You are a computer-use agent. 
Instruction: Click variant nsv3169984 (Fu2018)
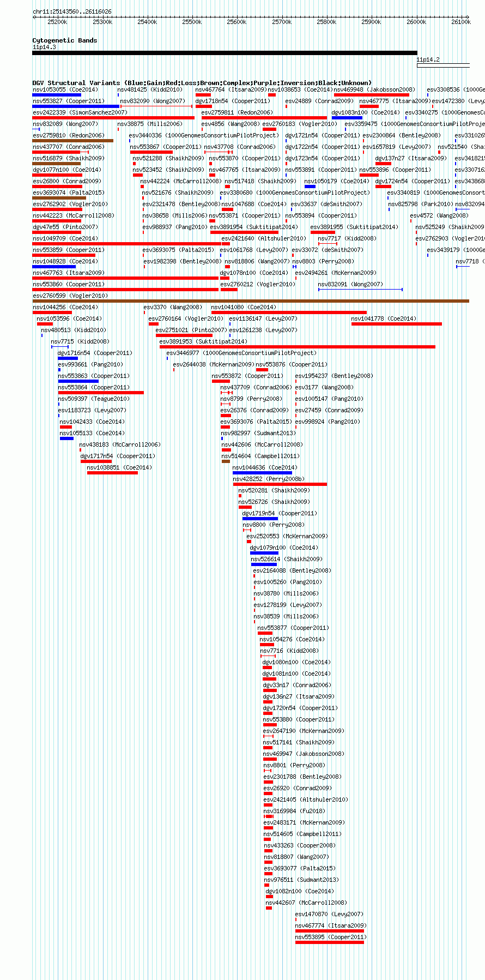(x=294, y=811)
